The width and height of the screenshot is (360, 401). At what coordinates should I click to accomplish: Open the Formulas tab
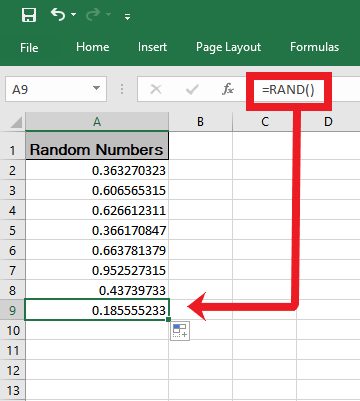click(314, 47)
